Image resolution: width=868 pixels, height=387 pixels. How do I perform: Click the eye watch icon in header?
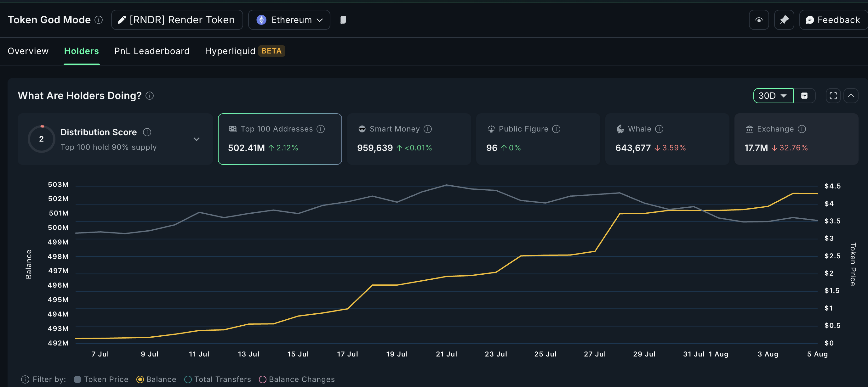point(758,20)
